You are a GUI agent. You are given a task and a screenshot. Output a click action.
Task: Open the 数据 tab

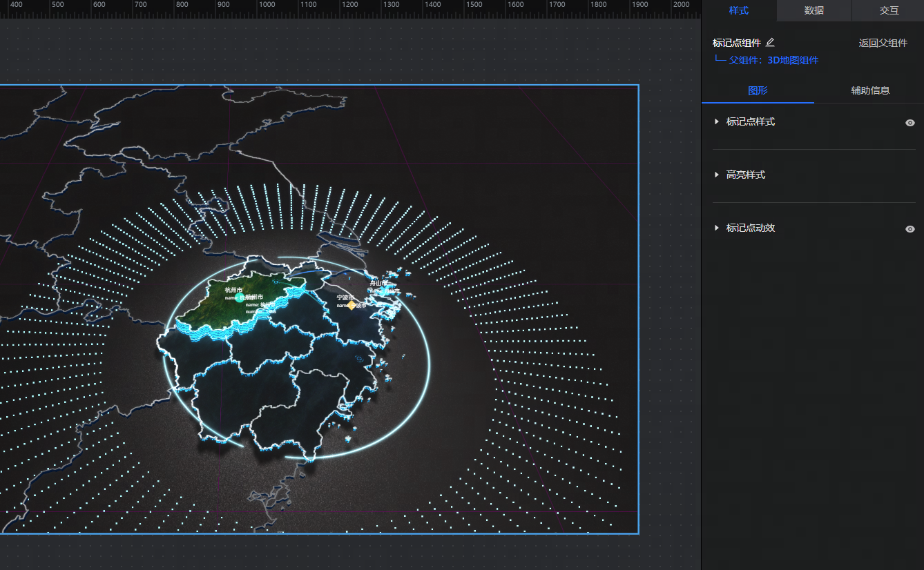click(x=814, y=10)
